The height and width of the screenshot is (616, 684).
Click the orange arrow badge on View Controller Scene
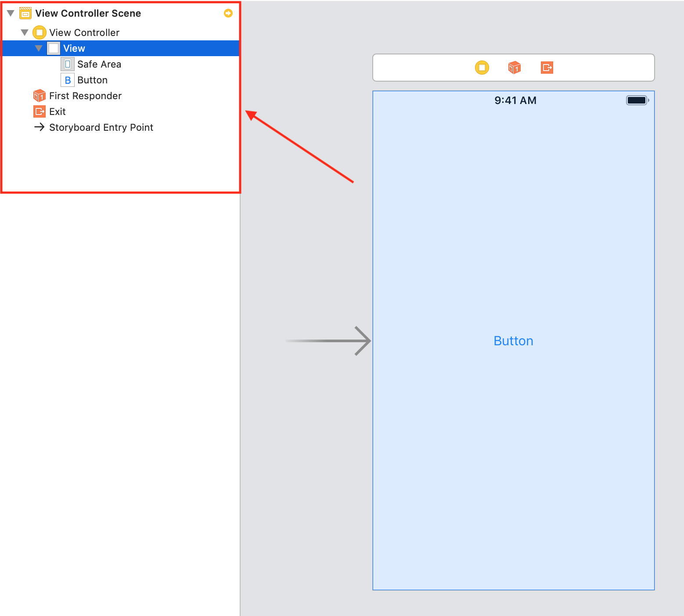(x=228, y=13)
